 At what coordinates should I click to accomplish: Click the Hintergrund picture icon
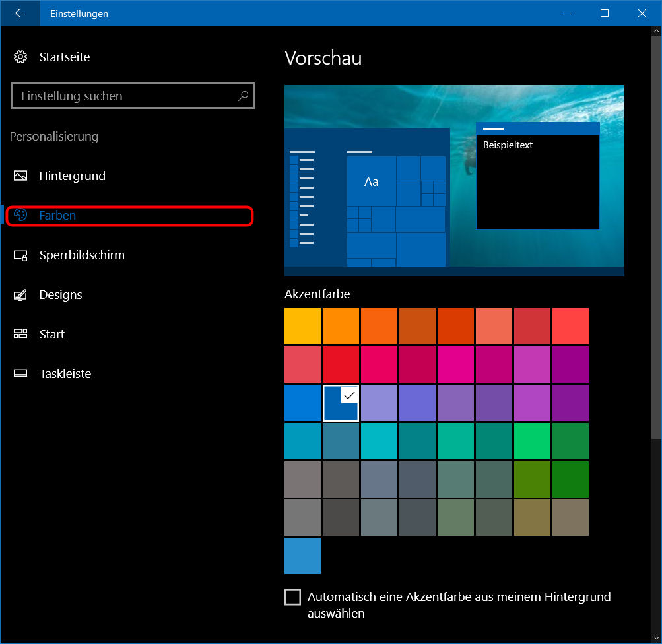point(20,176)
